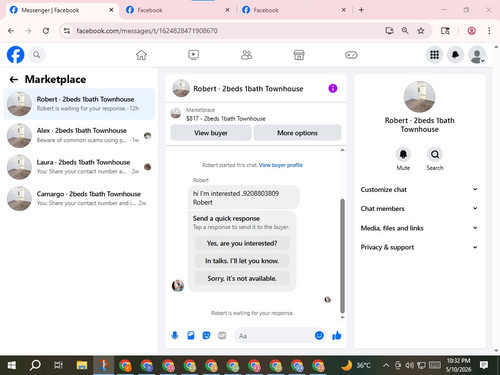Send quick response Yes, are you interested?
Screen dimensions: 500x375
[x=242, y=243]
